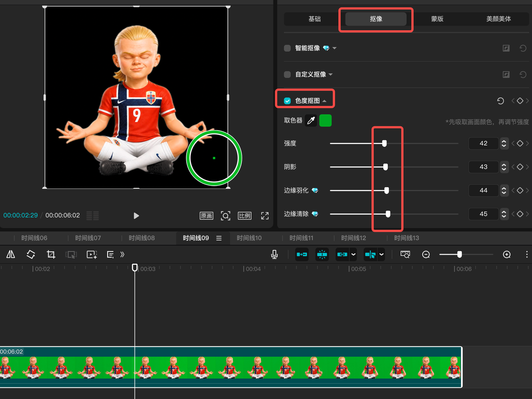
Task: Reset the 自定义抠像 settings
Action: click(523, 75)
